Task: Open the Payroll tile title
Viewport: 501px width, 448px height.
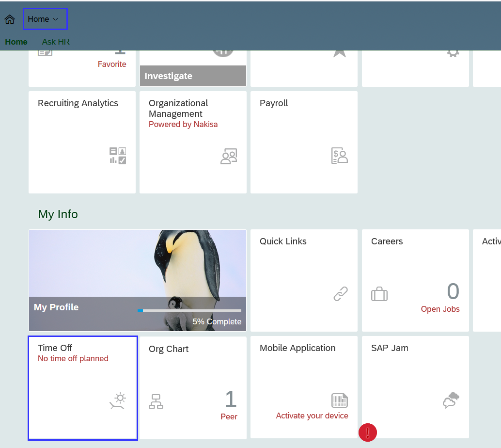Action: (x=274, y=103)
